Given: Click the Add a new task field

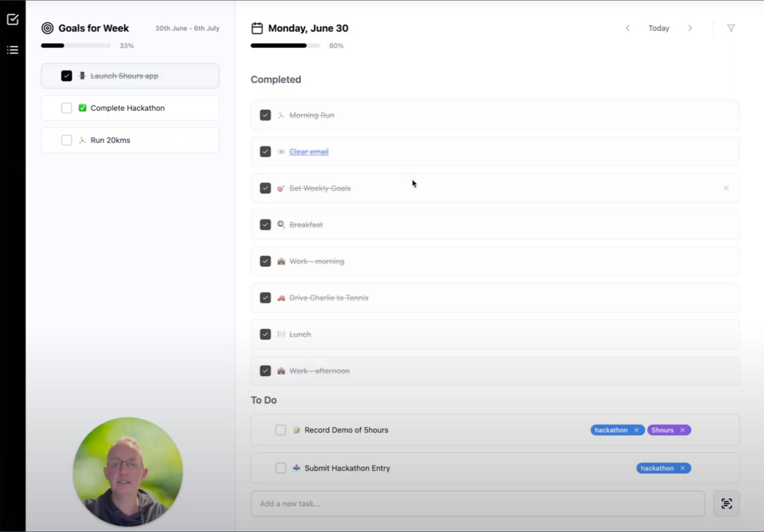Looking at the screenshot, I should pos(477,503).
